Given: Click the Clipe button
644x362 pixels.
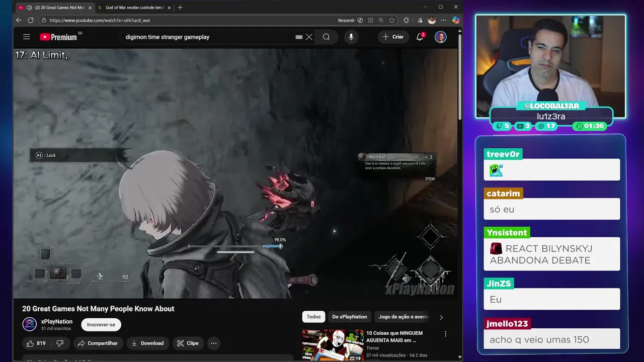Looking at the screenshot, I should (188, 343).
